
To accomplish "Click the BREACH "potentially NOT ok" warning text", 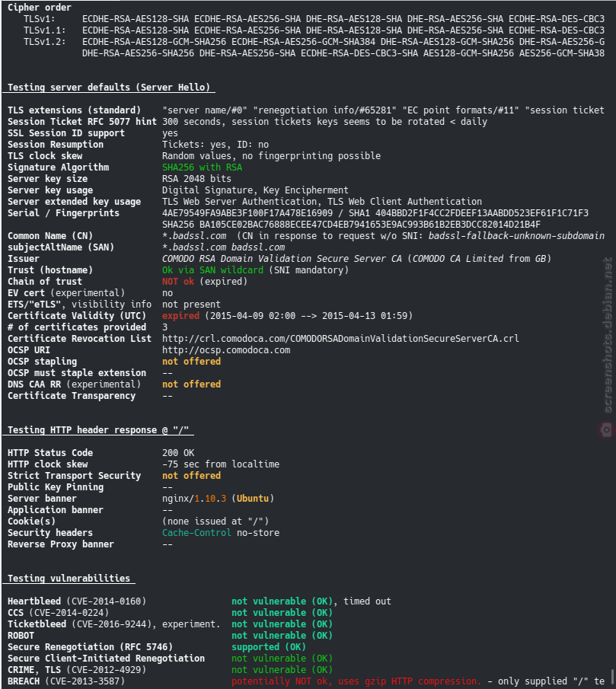I will tap(356, 681).
